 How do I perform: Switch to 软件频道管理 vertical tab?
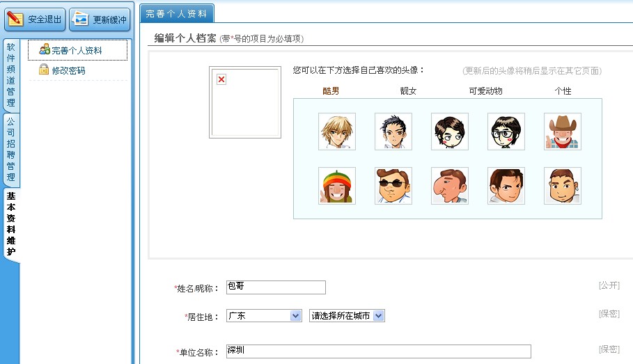click(x=11, y=75)
